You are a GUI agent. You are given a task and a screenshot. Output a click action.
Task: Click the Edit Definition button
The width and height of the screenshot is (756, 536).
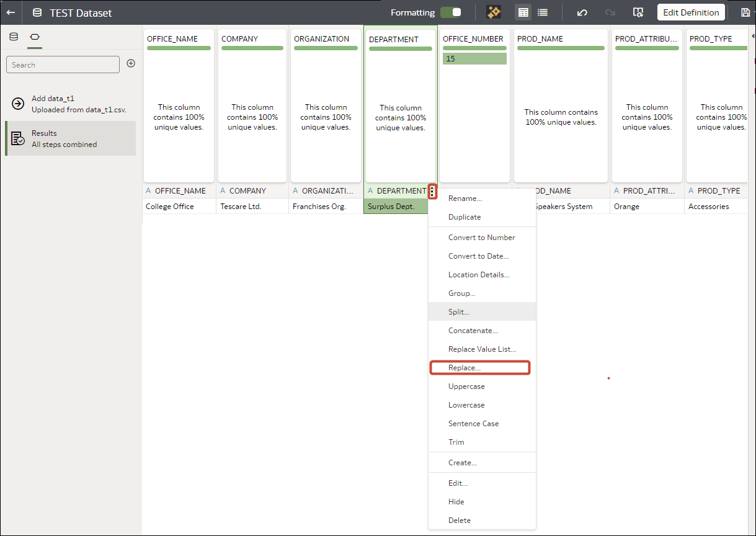tap(690, 12)
